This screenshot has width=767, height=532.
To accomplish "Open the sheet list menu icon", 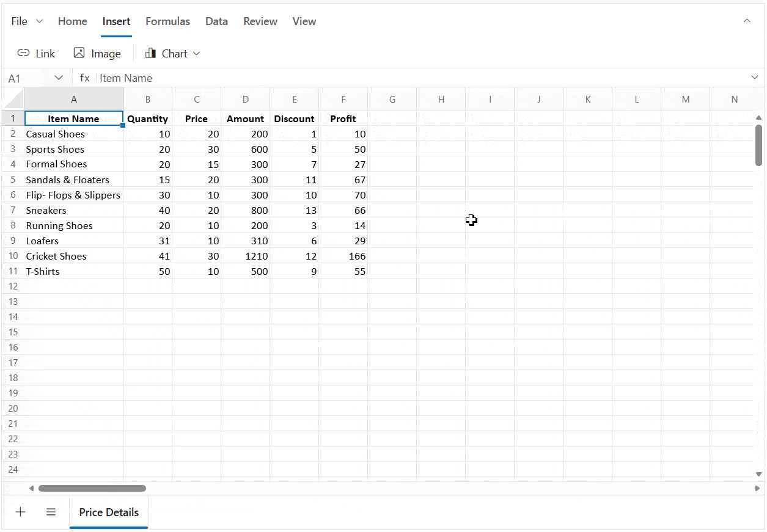I will (51, 512).
